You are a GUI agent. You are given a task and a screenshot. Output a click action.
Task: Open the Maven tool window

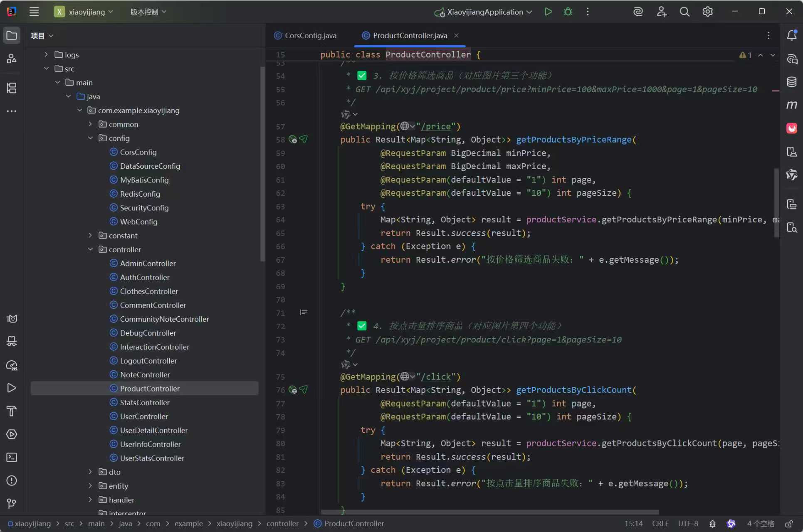coord(791,105)
